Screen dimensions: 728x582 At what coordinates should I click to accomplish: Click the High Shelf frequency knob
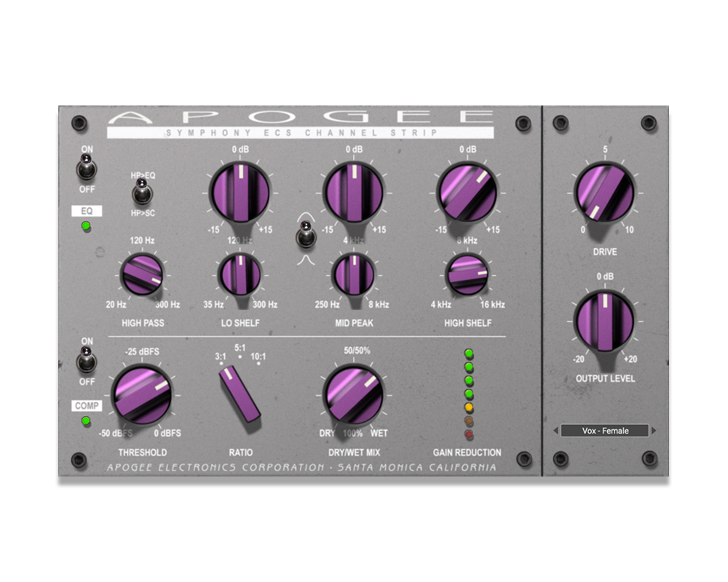click(x=467, y=275)
